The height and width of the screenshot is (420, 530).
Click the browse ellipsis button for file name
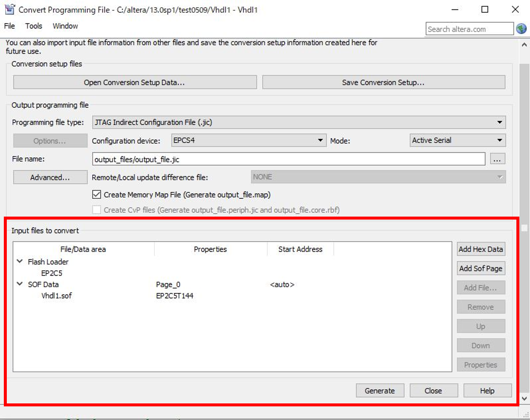tap(497, 159)
